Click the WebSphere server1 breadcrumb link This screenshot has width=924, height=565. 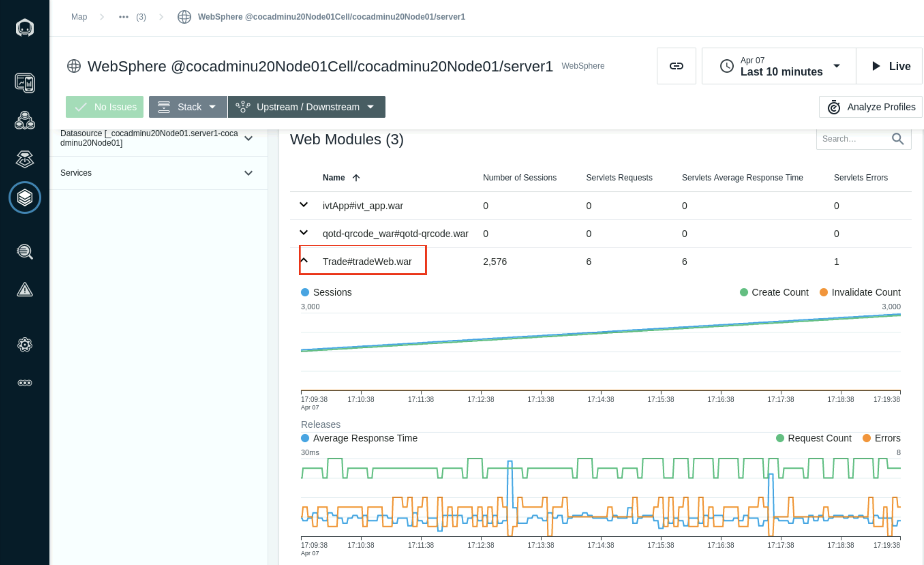pyautogui.click(x=331, y=17)
